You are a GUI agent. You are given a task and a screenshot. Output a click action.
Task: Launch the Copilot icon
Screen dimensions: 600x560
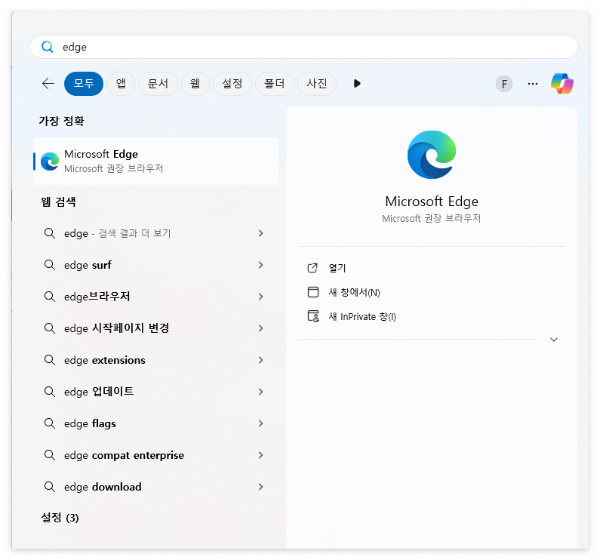(562, 83)
